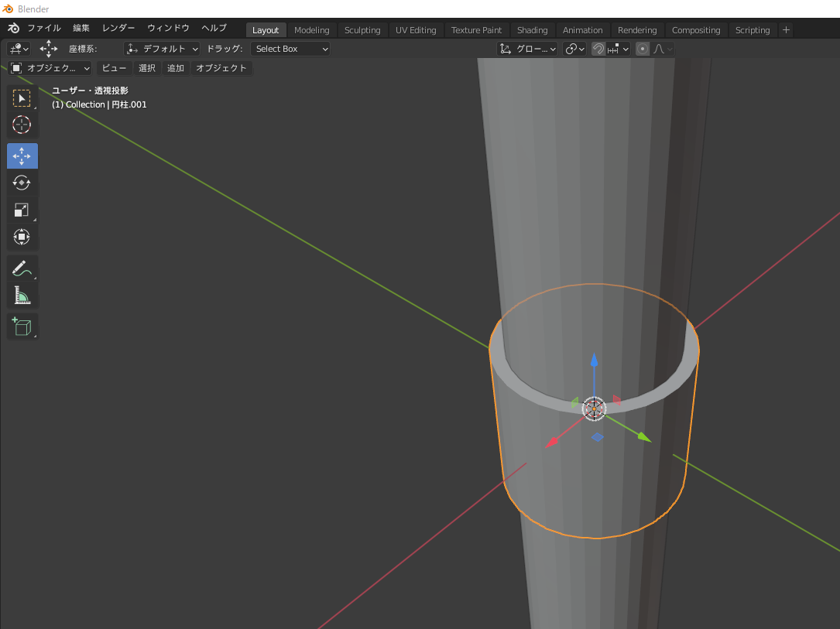Open the ヘルプ menu

pos(214,29)
